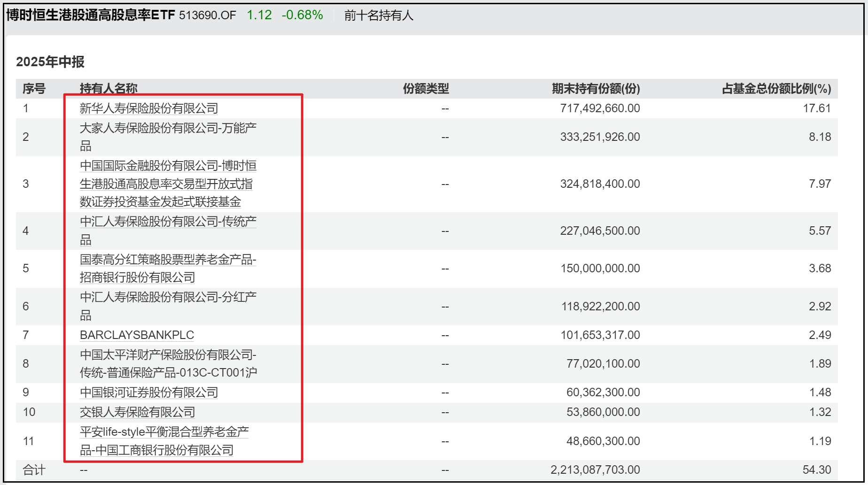The width and height of the screenshot is (868, 485).
Task: Open holder link 新华人寿保险股份有限公司
Action: coord(149,108)
